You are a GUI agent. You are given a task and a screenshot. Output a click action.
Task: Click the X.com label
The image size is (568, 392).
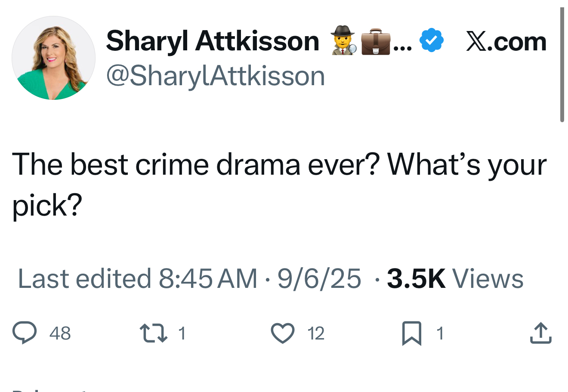pyautogui.click(x=506, y=42)
